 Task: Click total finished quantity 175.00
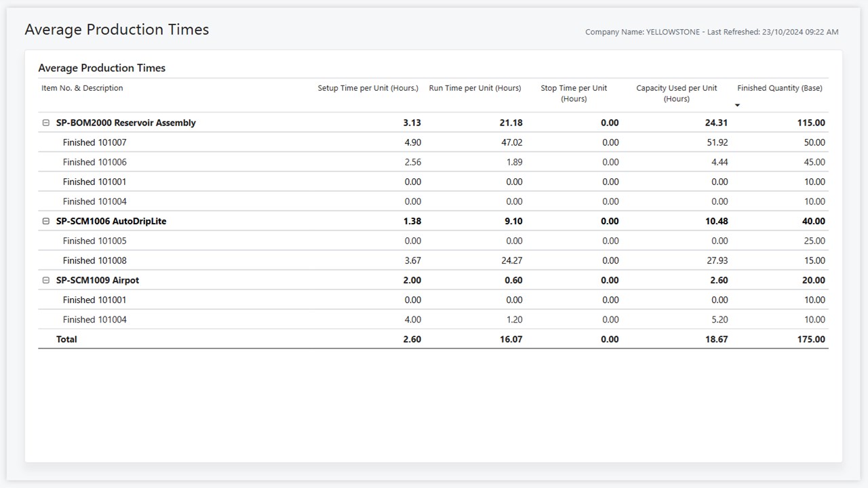click(811, 339)
